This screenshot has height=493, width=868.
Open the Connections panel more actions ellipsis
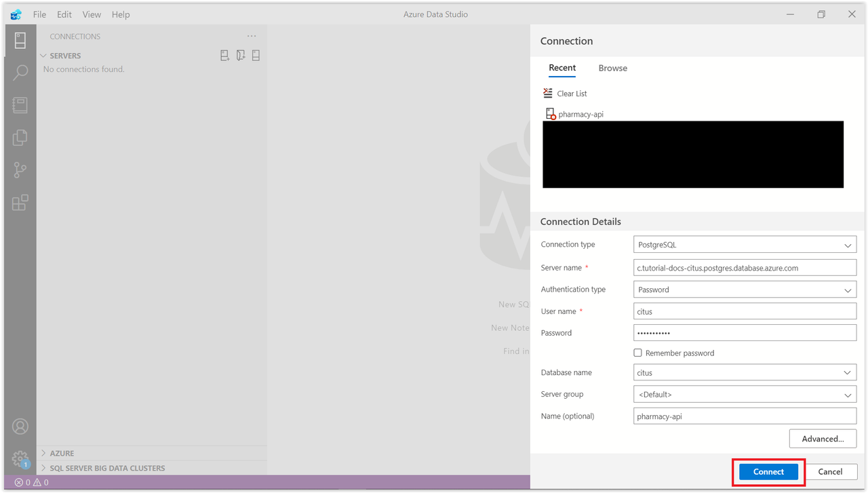252,37
